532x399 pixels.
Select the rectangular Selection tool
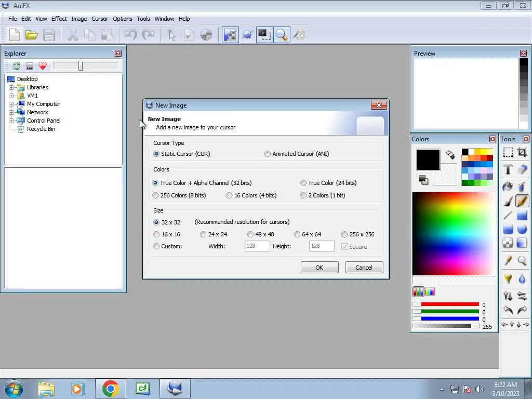tap(508, 152)
